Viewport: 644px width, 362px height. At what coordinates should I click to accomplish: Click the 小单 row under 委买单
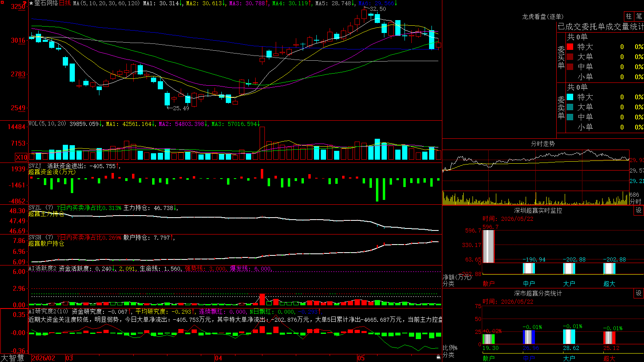pyautogui.click(x=605, y=77)
